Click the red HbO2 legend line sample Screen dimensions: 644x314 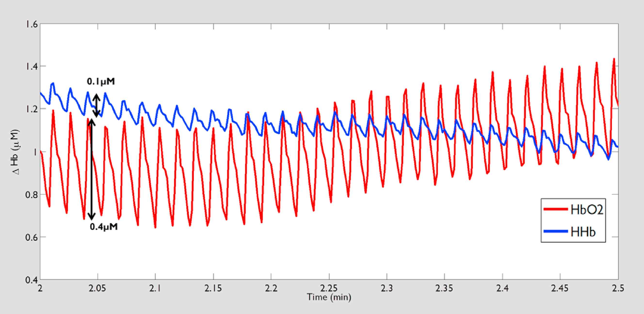click(556, 209)
